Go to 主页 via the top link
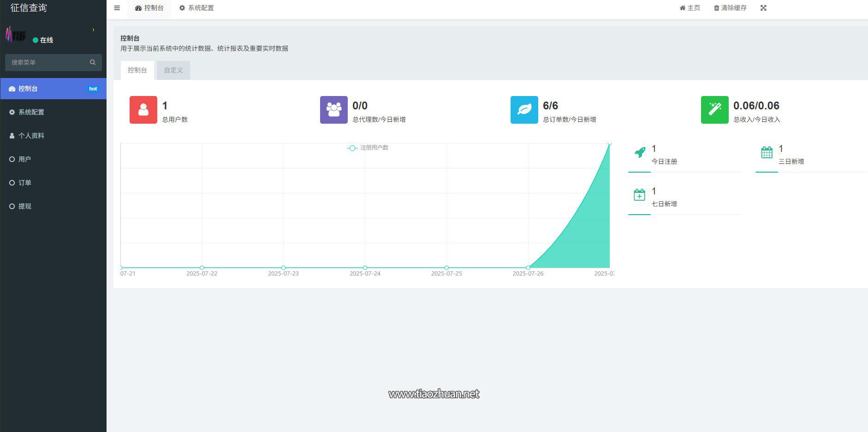Screen dimensions: 868x432 (690, 8)
